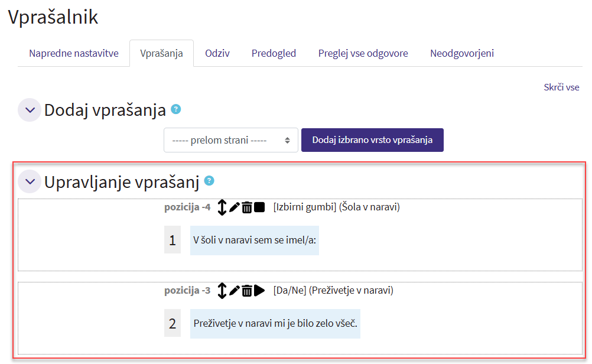592x364 pixels.
Task: Edit the 'Šola v naravi' question with the pencil
Action: tap(235, 207)
